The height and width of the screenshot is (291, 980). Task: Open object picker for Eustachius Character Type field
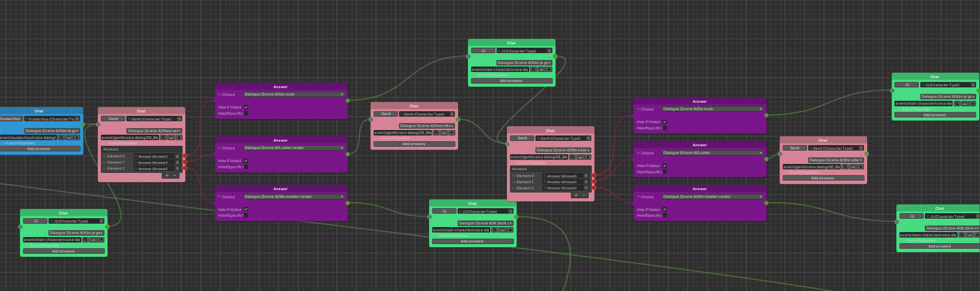pyautogui.click(x=77, y=119)
